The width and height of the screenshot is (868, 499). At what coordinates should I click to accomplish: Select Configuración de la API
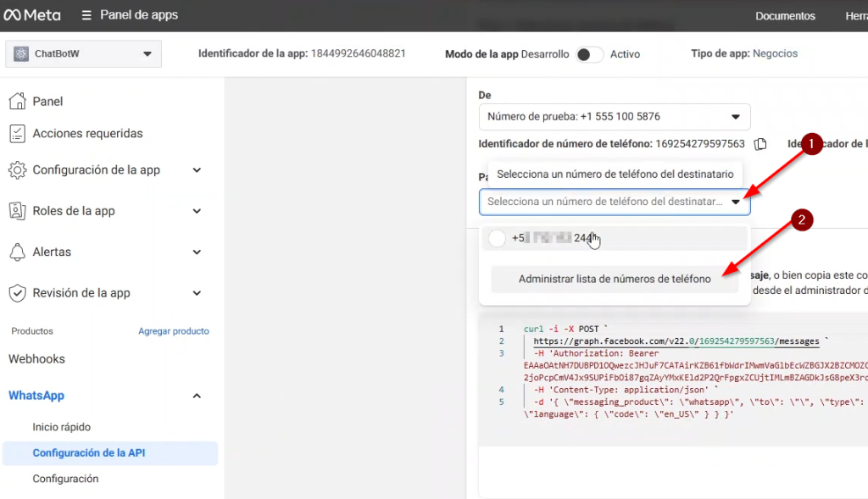[x=110, y=453]
